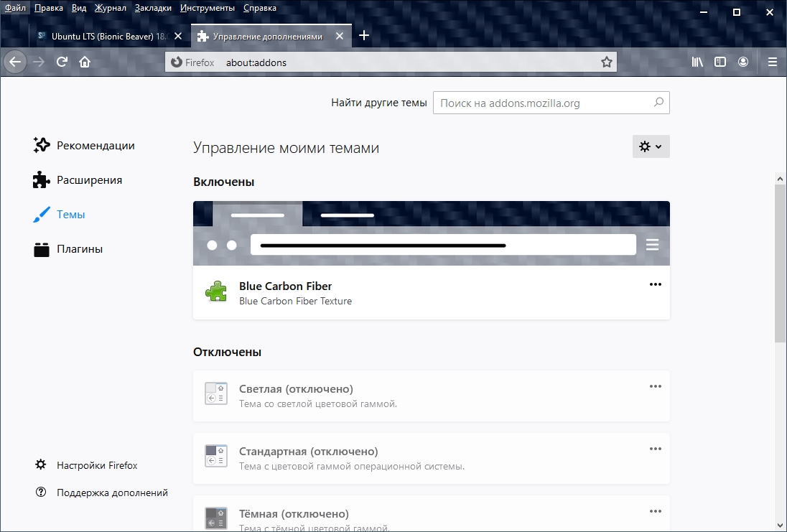
Task: Open Поддержка дополнений link
Action: [x=101, y=493]
